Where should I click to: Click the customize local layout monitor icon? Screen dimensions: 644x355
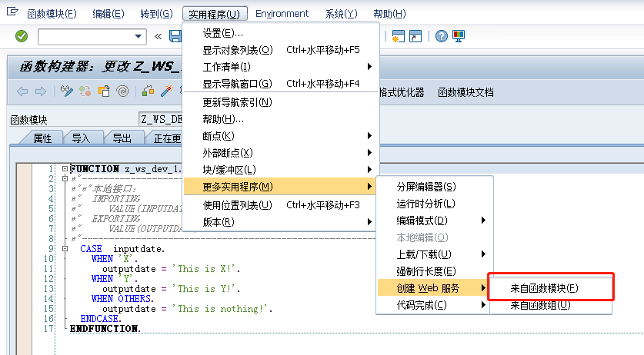coord(459,36)
